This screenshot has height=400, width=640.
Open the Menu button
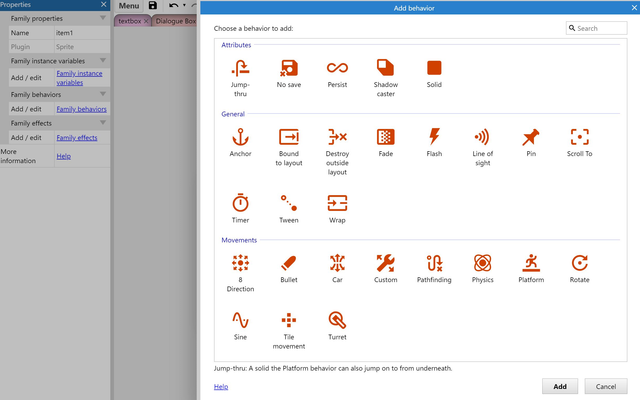(x=129, y=6)
